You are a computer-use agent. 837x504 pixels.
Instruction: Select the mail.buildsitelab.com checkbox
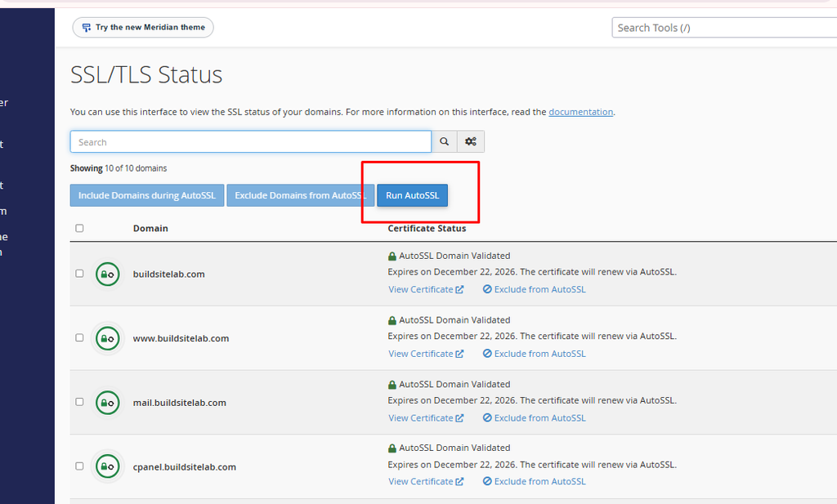click(79, 402)
